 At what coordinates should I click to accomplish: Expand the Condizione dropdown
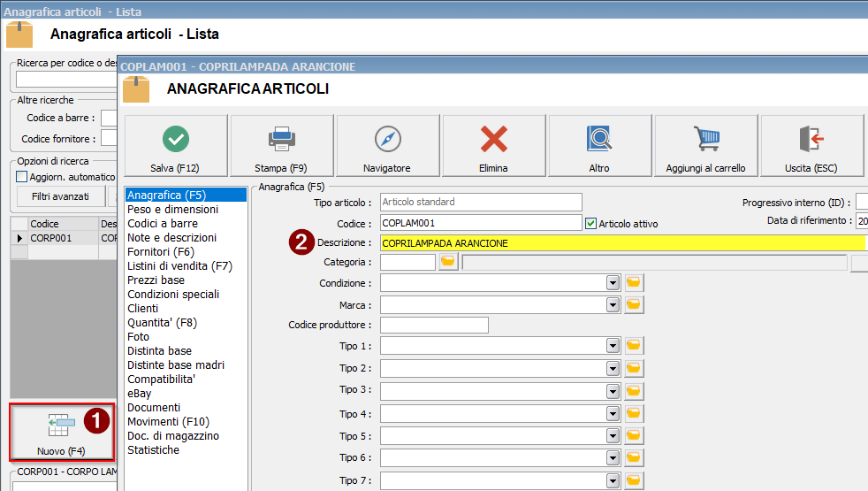[x=613, y=282]
